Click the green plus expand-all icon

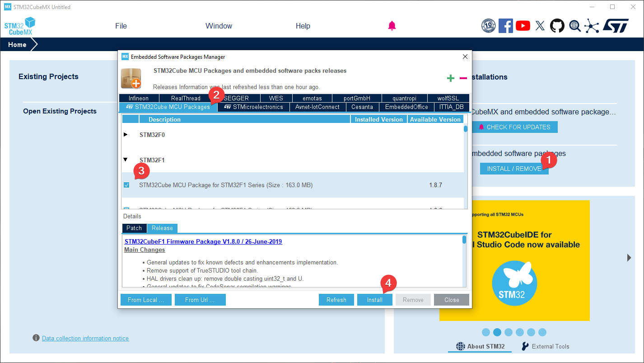450,78
